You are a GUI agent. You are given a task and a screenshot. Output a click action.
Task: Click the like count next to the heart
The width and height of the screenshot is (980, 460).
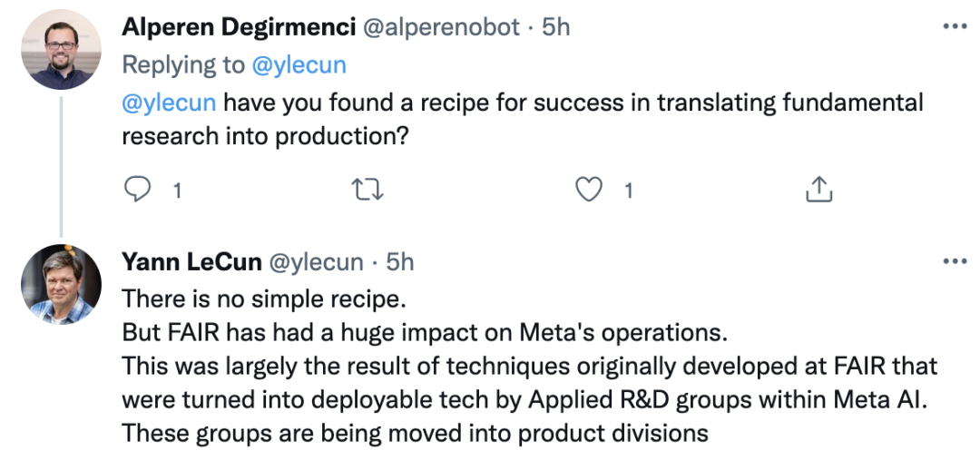(x=628, y=191)
